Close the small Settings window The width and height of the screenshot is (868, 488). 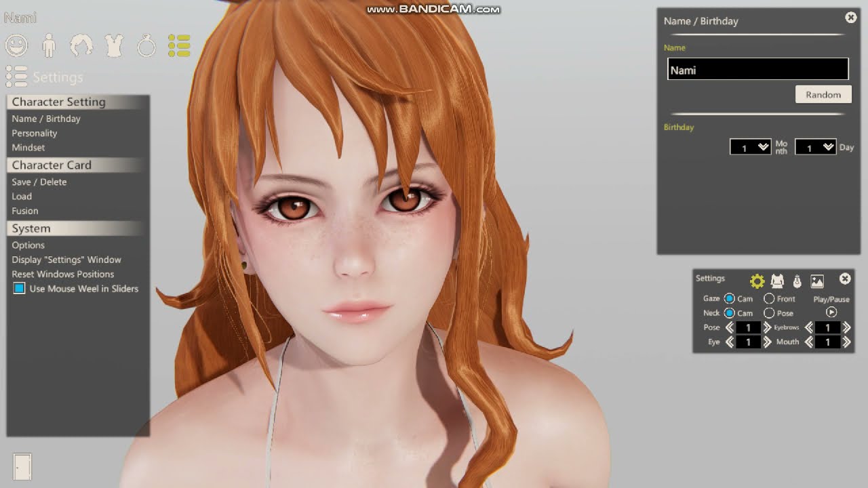(845, 279)
